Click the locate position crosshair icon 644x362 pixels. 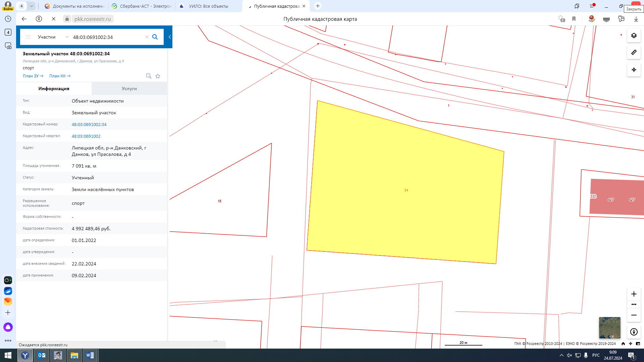click(x=634, y=70)
